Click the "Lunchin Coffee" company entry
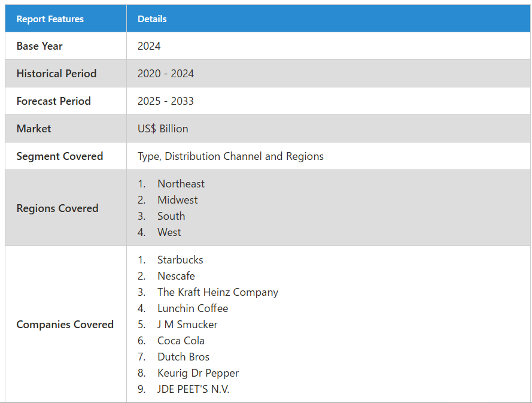The image size is (532, 403). (x=193, y=308)
